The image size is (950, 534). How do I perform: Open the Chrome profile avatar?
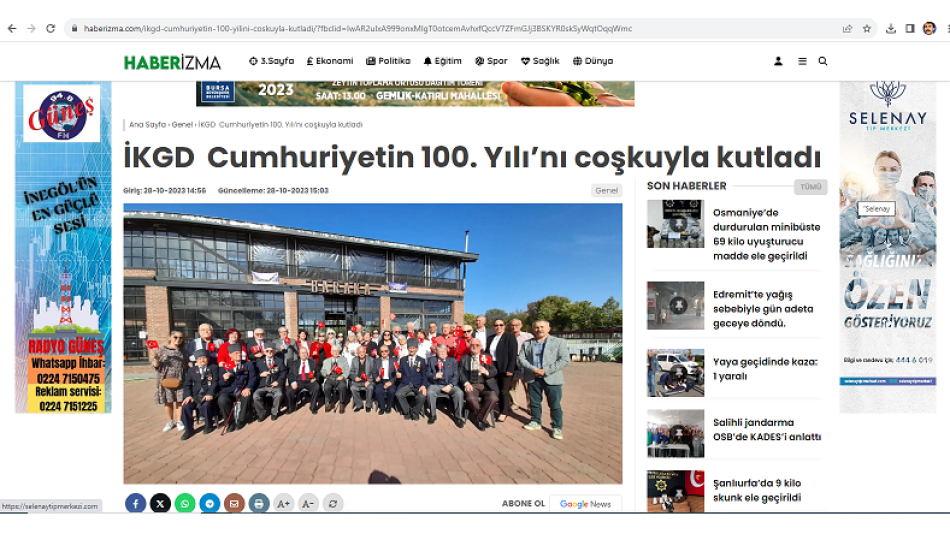pos(929,28)
